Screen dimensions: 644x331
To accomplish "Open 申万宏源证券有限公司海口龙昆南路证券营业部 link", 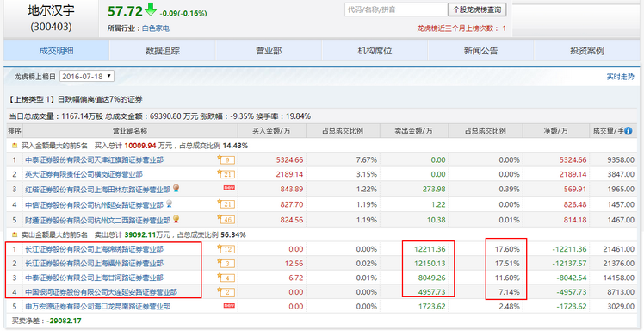I will click(x=97, y=307).
